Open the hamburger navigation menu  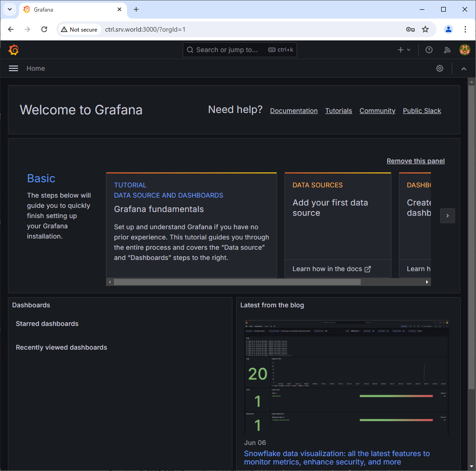(13, 68)
